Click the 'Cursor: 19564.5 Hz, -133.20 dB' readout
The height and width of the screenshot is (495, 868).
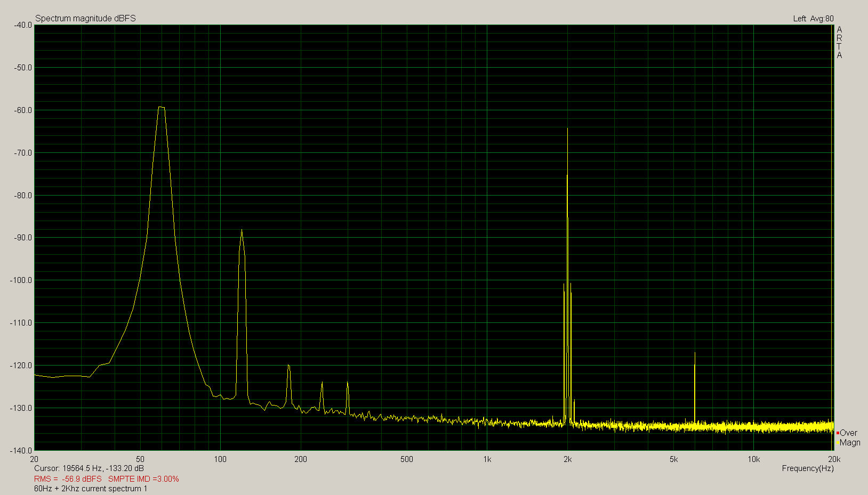[x=89, y=468]
